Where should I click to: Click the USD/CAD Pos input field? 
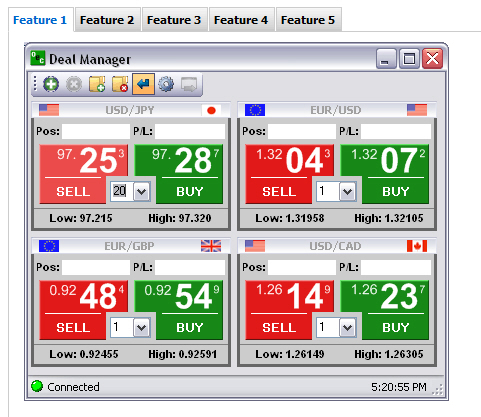(x=302, y=267)
